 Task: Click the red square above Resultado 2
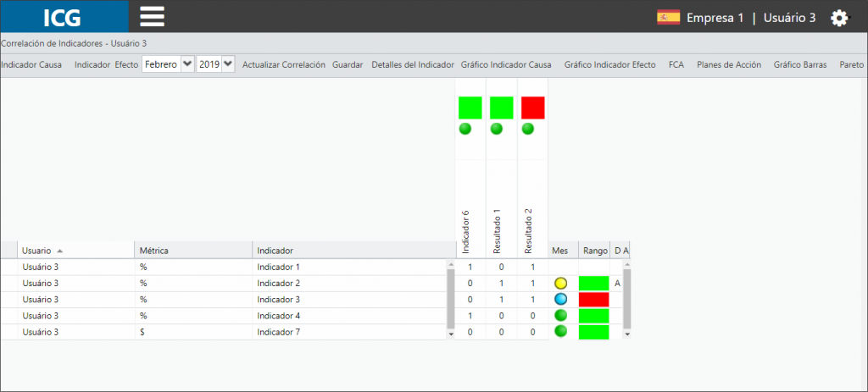coord(533,108)
